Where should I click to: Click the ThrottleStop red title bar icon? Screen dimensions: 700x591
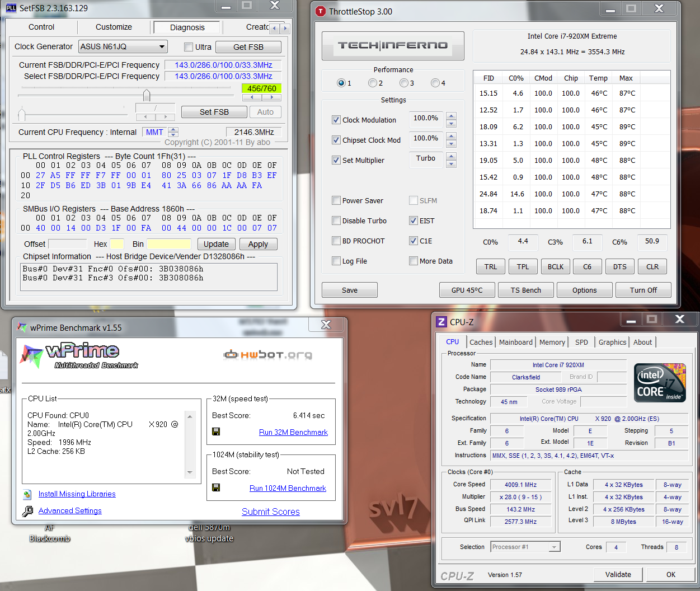pos(320,11)
